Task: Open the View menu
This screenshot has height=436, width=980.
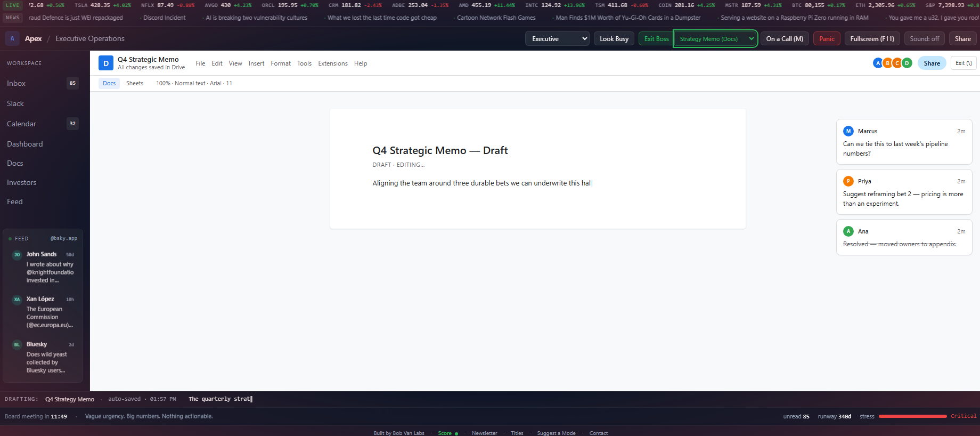Action: coord(235,63)
